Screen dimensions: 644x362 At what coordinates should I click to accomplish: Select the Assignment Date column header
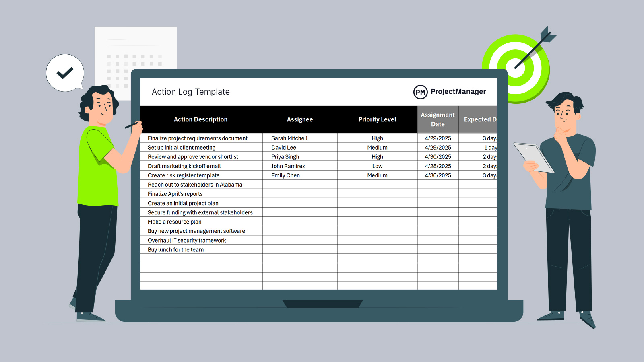click(x=438, y=119)
